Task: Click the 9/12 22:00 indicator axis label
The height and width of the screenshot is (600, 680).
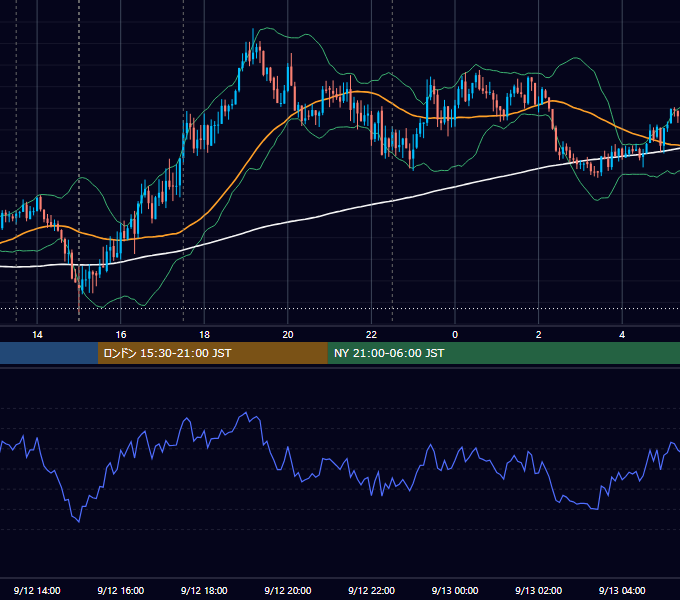Action: coord(371,590)
